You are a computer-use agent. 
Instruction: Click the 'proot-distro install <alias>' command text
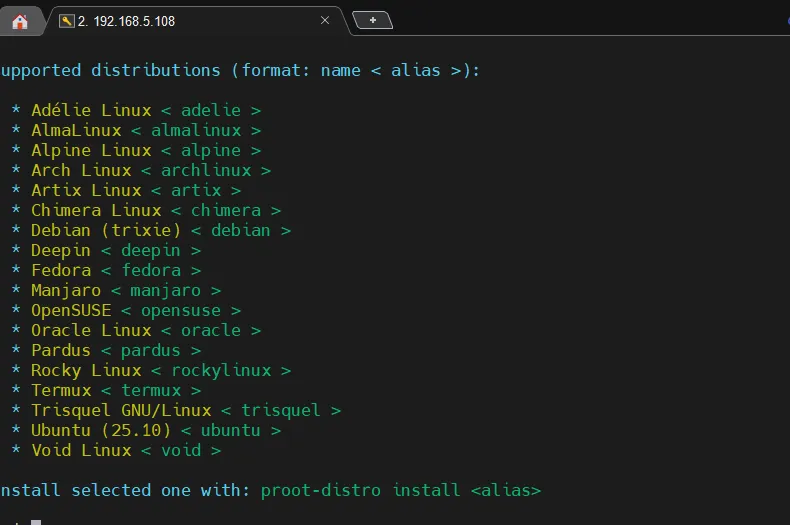[400, 490]
